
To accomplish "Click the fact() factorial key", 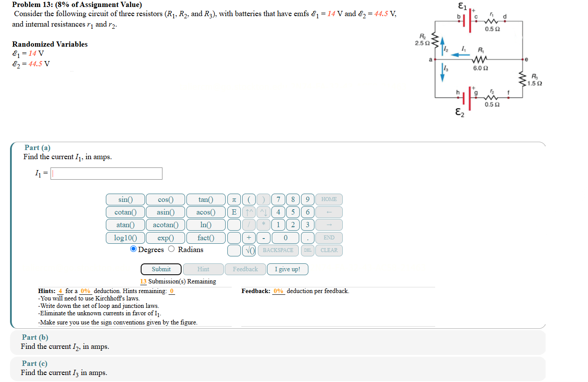I will (x=206, y=238).
